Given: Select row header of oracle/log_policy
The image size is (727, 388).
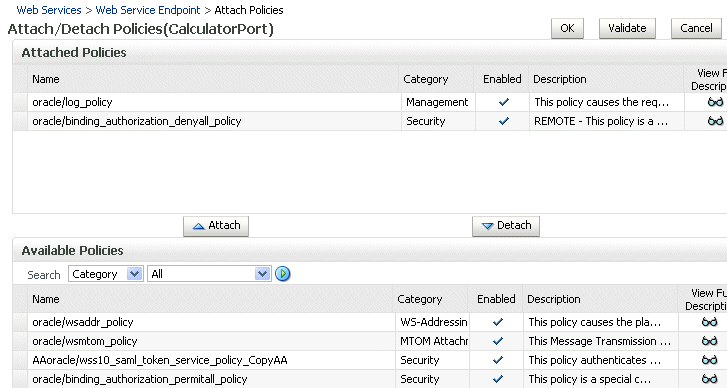Looking at the screenshot, I should pyautogui.click(x=20, y=102).
